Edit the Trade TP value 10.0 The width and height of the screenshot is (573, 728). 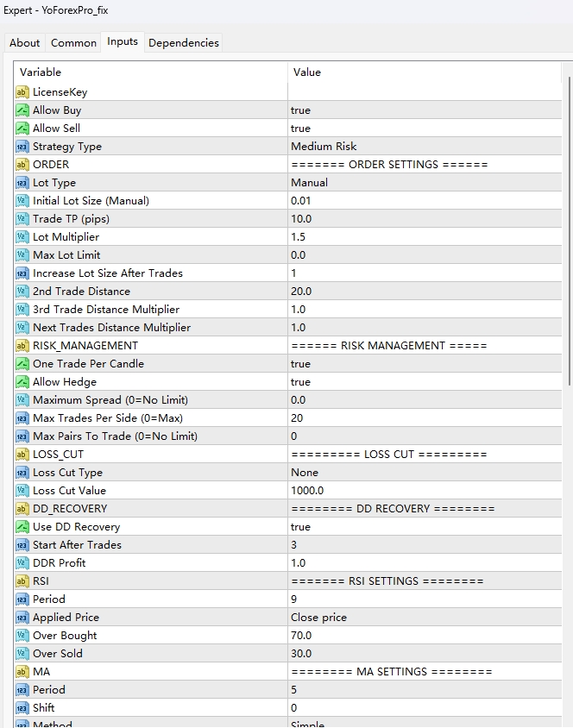coord(425,219)
